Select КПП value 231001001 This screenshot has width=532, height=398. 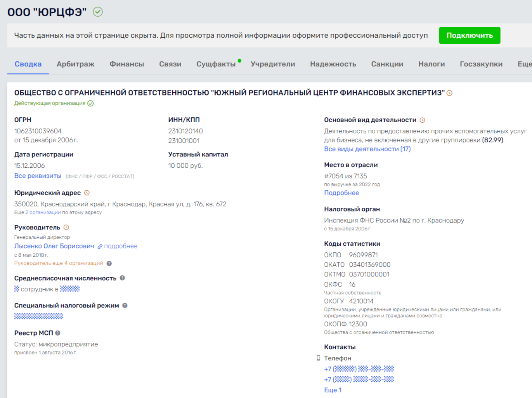184,141
